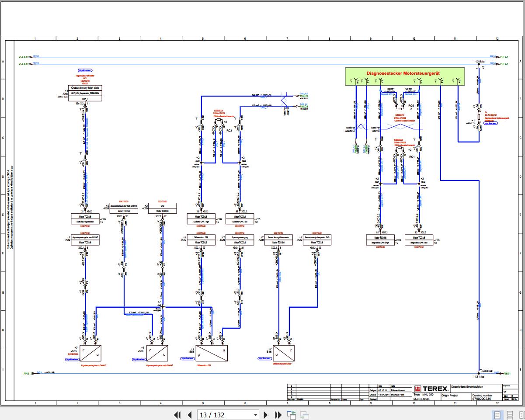
Task: Click the next view history icon
Action: point(303,415)
